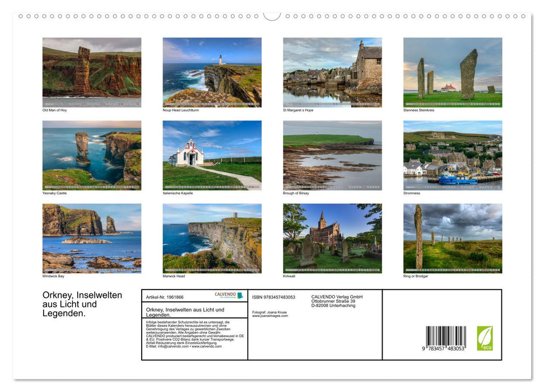Select the Old Man of Hoy photo
This screenshot has height=392, width=544.
coord(92,71)
